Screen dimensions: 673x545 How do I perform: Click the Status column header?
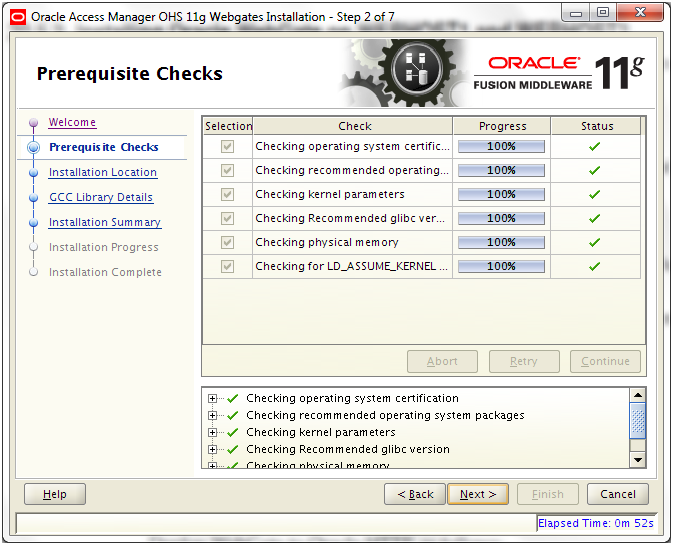point(596,126)
